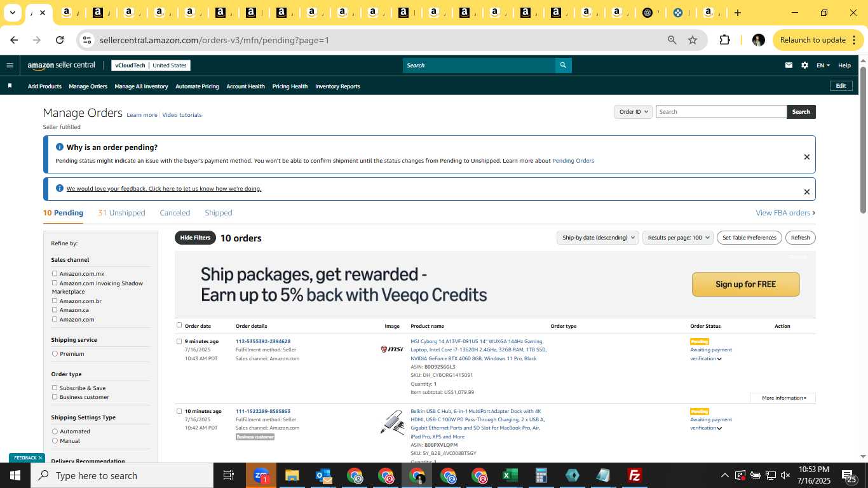Open File Explorer from the taskbar

(x=292, y=475)
